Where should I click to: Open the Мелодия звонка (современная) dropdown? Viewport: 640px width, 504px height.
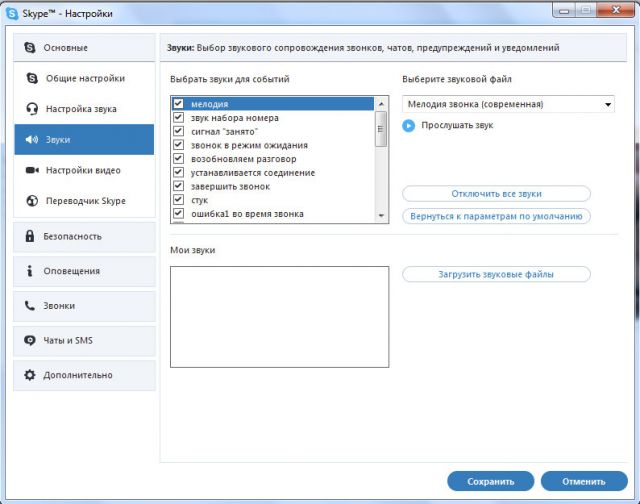508,104
